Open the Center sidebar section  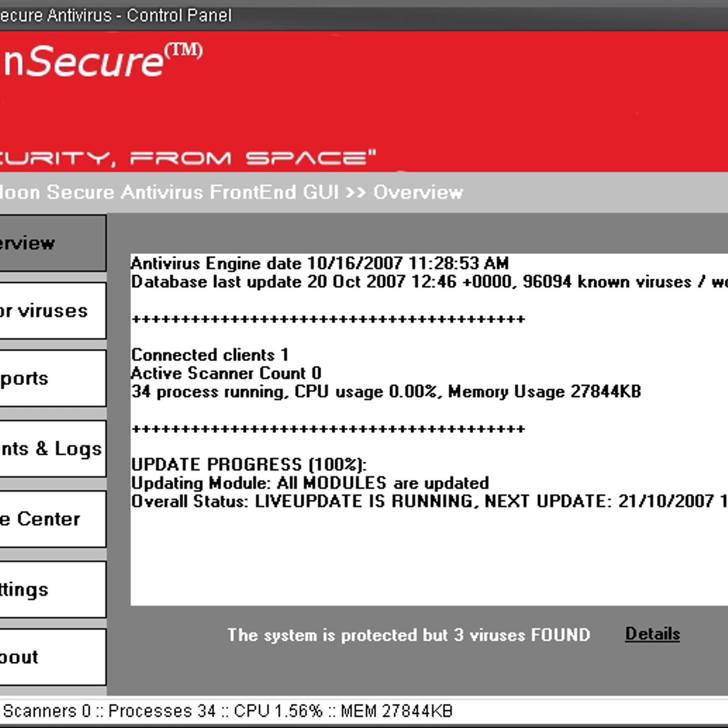point(53,519)
